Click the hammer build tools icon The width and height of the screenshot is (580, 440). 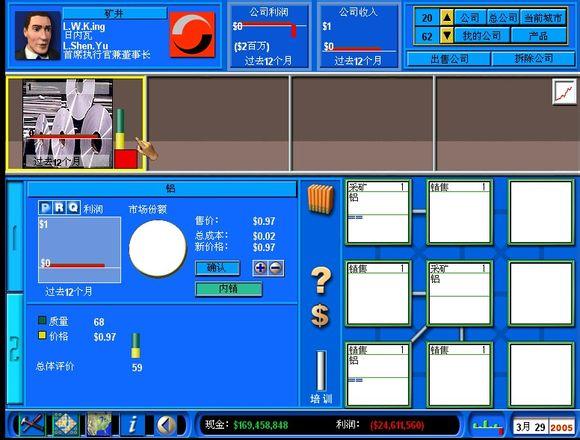31,424
